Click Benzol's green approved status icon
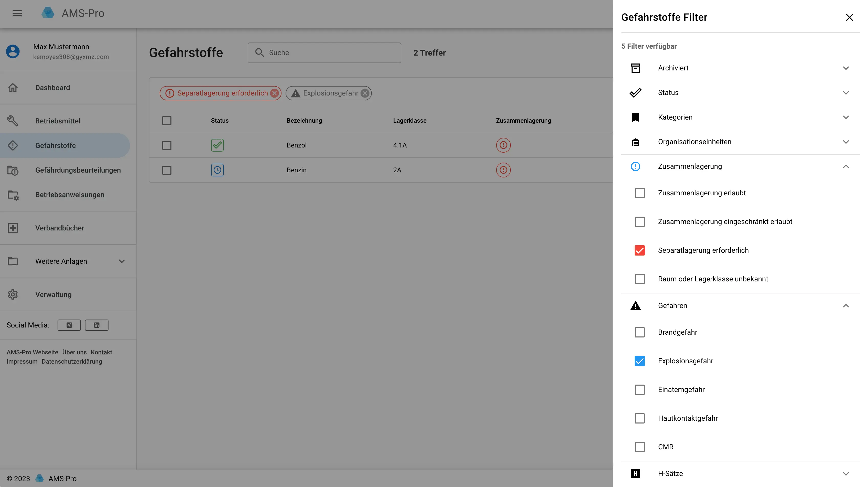868x487 pixels. (x=217, y=145)
